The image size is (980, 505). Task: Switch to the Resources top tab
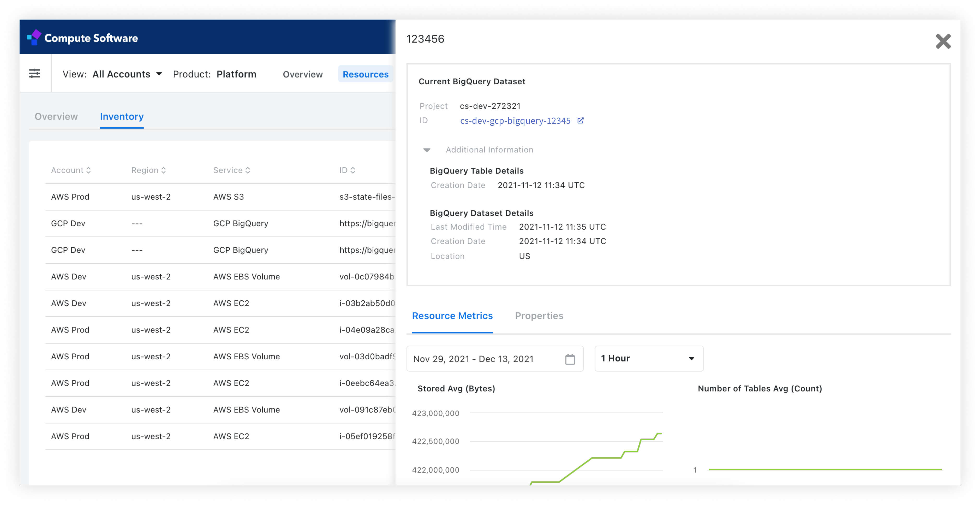coord(365,74)
